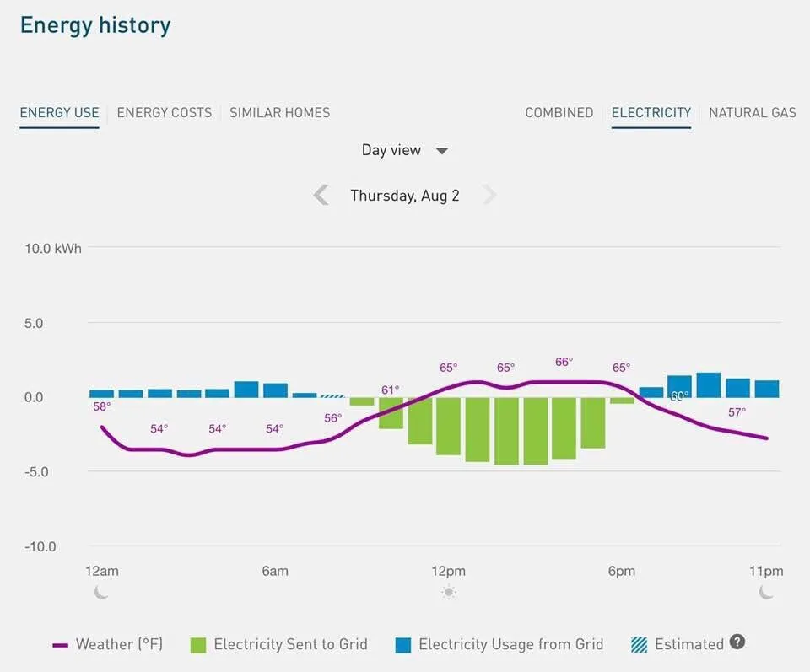Click the Estimated help question mark icon
The width and height of the screenshot is (810, 672).
(x=737, y=642)
